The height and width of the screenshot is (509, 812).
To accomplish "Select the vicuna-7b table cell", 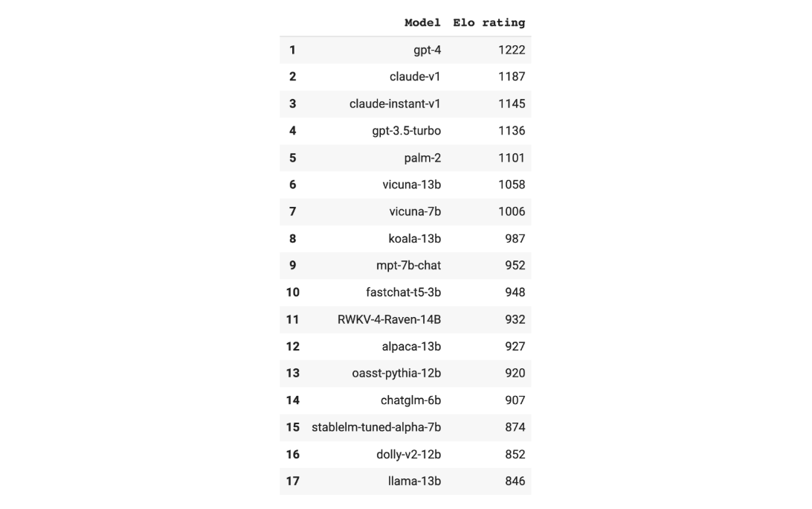I will pos(415,211).
